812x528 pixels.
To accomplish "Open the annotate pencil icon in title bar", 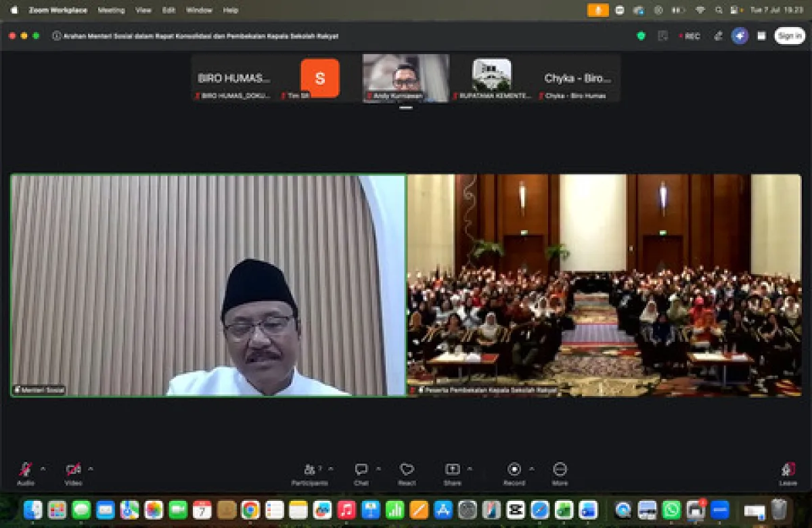I will coord(718,36).
